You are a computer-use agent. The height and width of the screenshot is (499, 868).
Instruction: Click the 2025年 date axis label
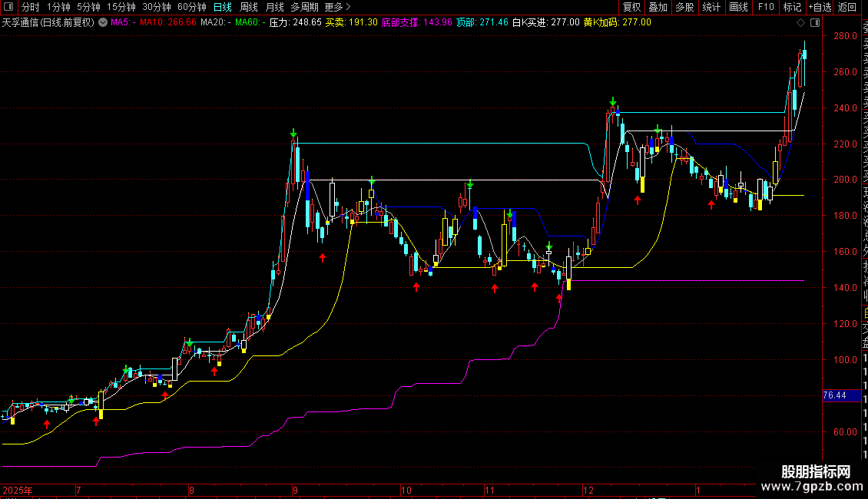pos(18,490)
